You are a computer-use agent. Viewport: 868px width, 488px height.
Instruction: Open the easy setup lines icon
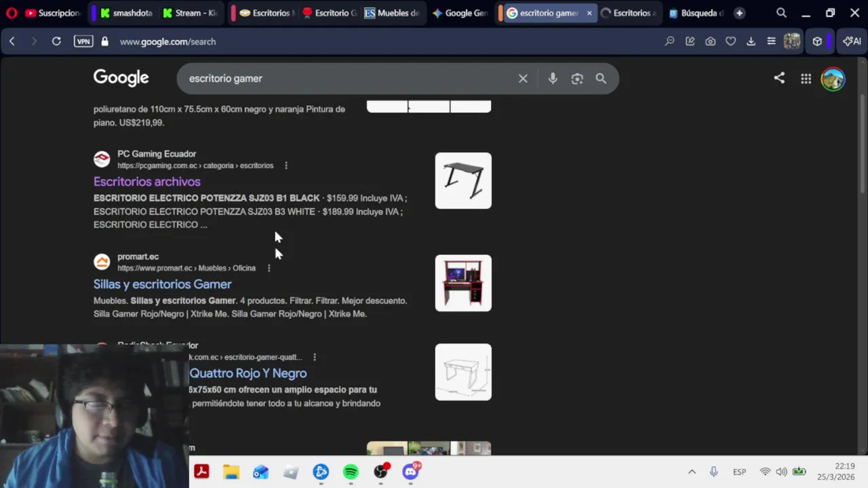[771, 41]
